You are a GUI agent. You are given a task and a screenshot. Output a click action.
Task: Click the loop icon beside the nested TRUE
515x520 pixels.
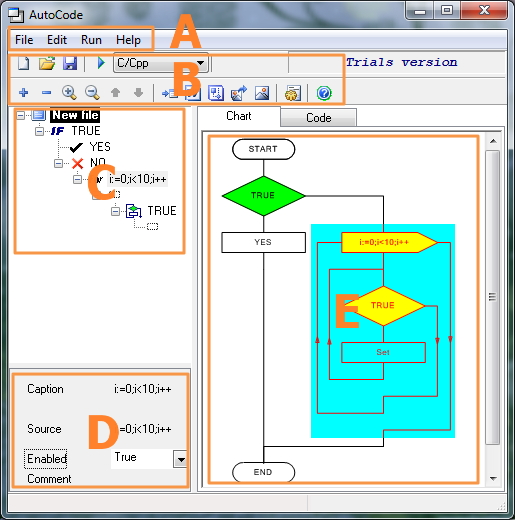(134, 211)
